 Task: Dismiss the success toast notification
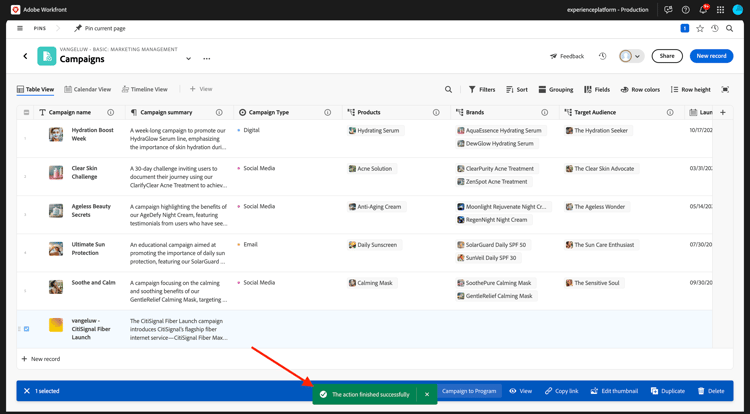(x=427, y=394)
